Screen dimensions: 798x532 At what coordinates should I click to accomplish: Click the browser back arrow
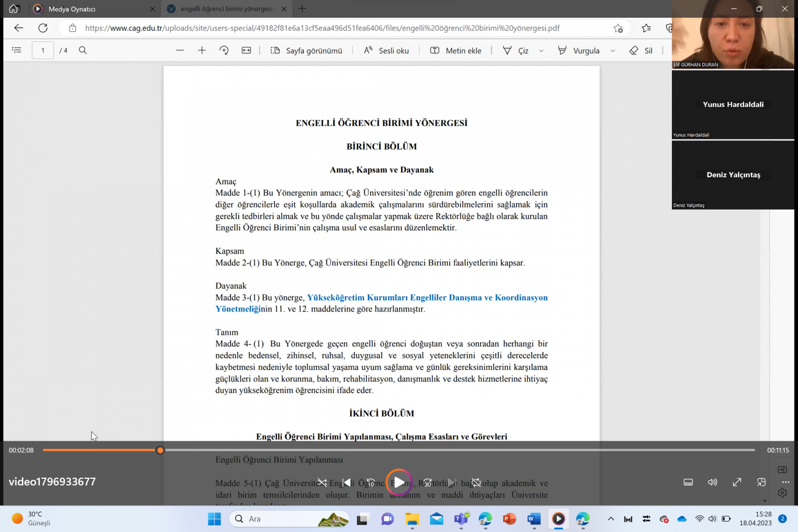[x=19, y=28]
